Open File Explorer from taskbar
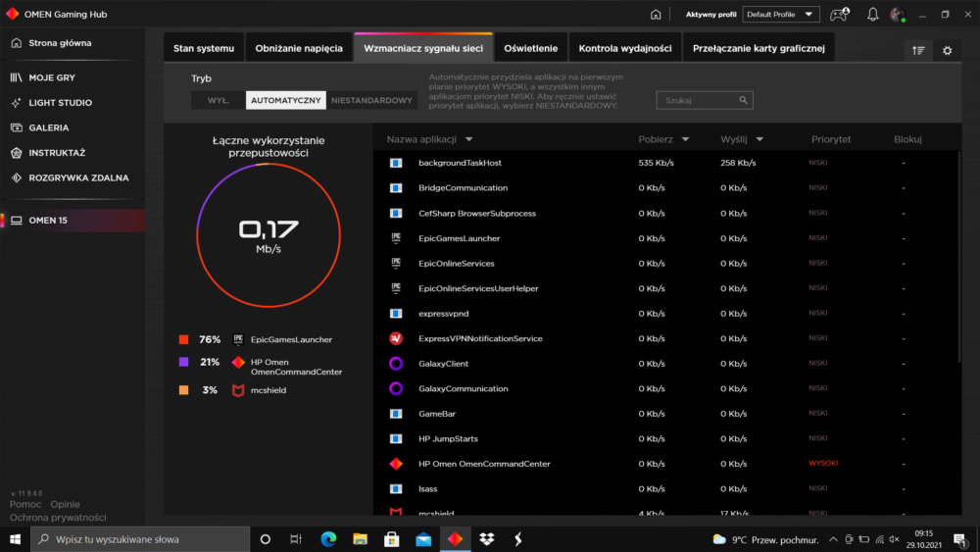Image resolution: width=980 pixels, height=552 pixels. pyautogui.click(x=360, y=539)
